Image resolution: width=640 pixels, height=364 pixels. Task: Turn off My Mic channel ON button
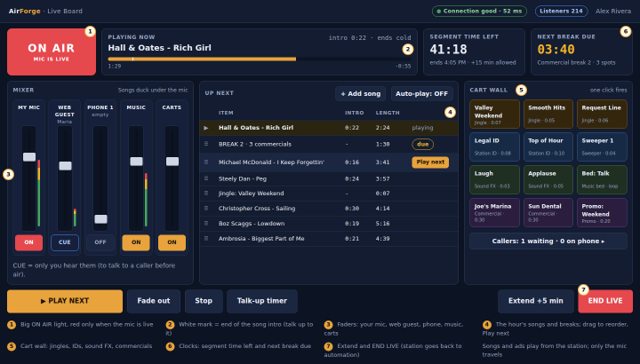point(29,242)
